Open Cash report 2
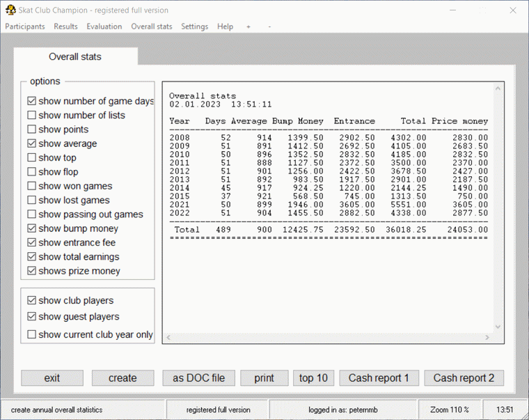 tap(464, 378)
